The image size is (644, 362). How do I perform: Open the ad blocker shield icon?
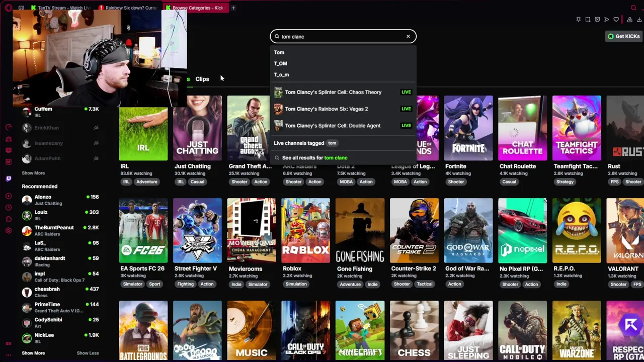(x=597, y=20)
